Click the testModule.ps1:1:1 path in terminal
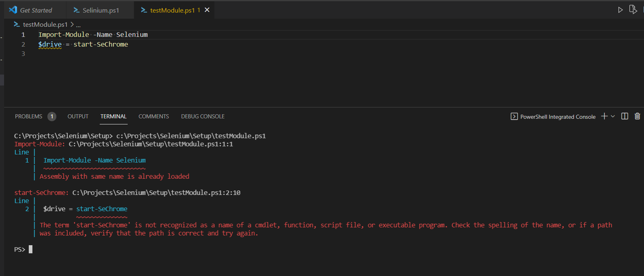 click(151, 144)
